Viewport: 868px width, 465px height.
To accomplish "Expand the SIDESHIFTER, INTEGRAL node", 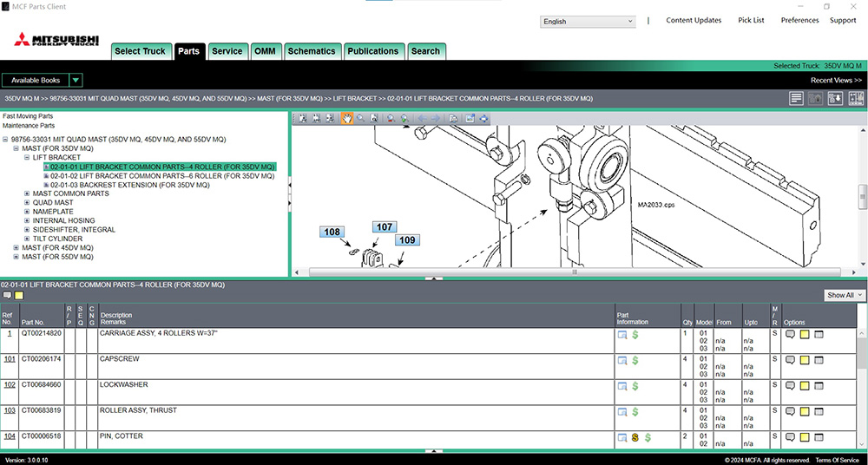I will tap(27, 230).
